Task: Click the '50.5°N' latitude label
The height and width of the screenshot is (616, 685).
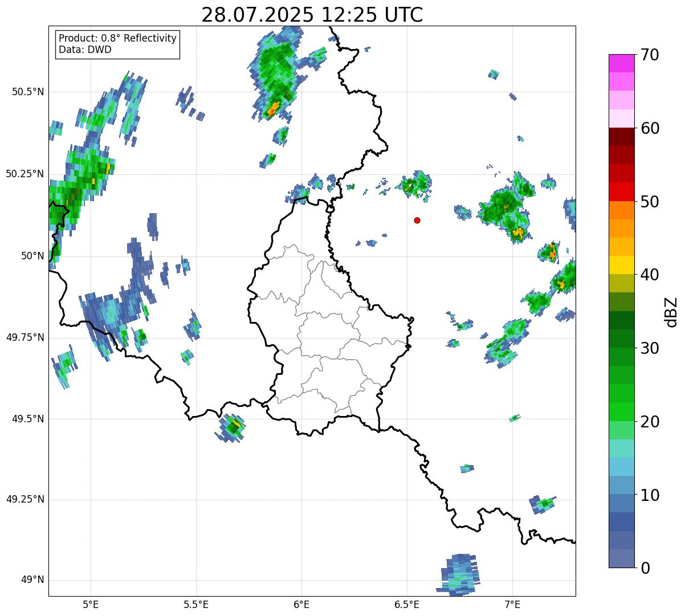Action: click(x=27, y=92)
